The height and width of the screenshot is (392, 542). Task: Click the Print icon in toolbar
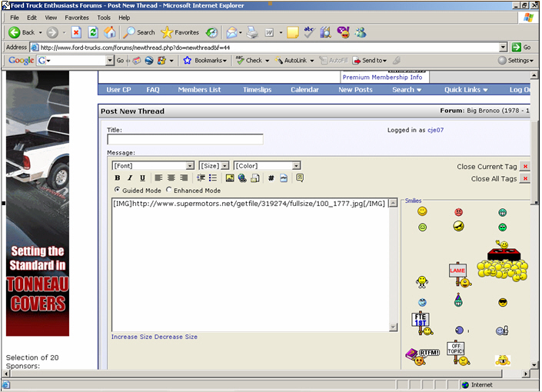tap(253, 32)
